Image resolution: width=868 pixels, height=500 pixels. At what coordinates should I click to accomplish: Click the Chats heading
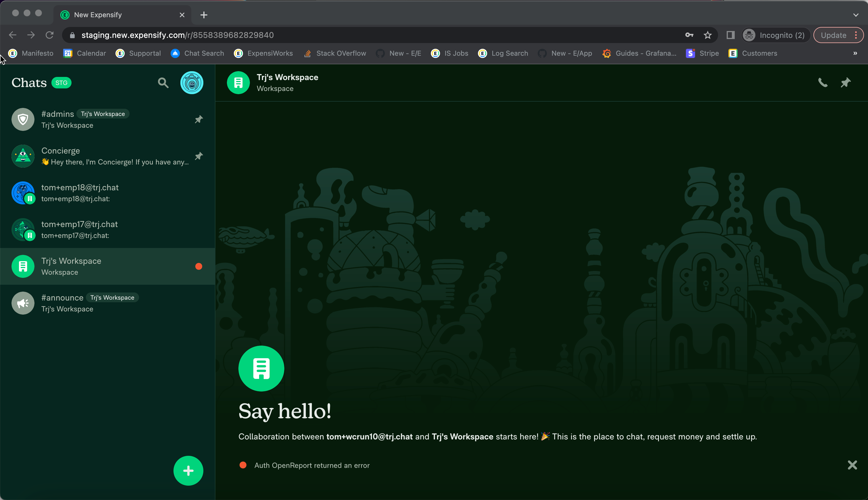tap(29, 83)
